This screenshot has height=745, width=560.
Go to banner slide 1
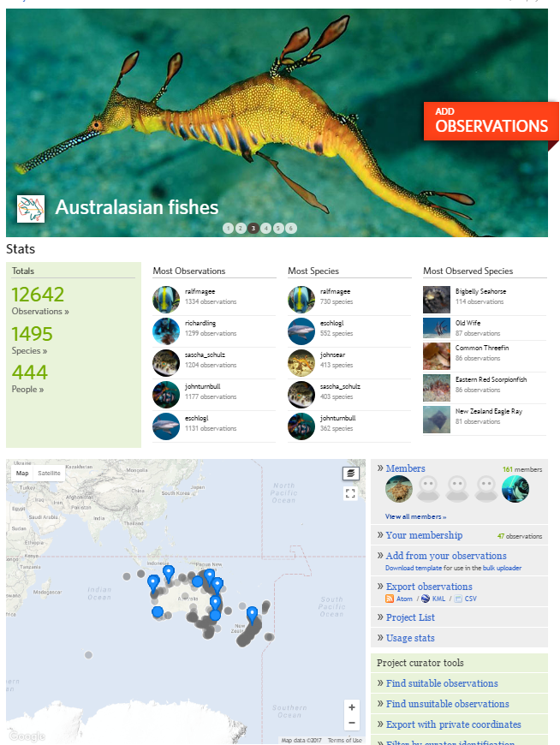(228, 228)
